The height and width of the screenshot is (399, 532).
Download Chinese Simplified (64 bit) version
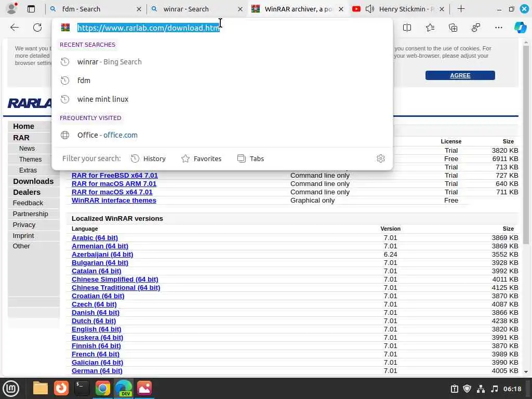click(x=115, y=279)
